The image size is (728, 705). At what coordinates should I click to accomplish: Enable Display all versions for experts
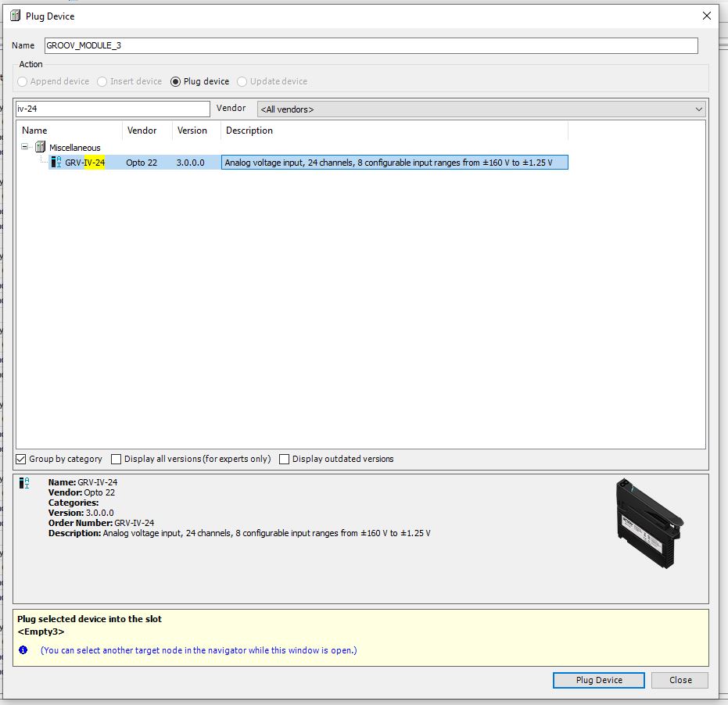[x=116, y=459]
